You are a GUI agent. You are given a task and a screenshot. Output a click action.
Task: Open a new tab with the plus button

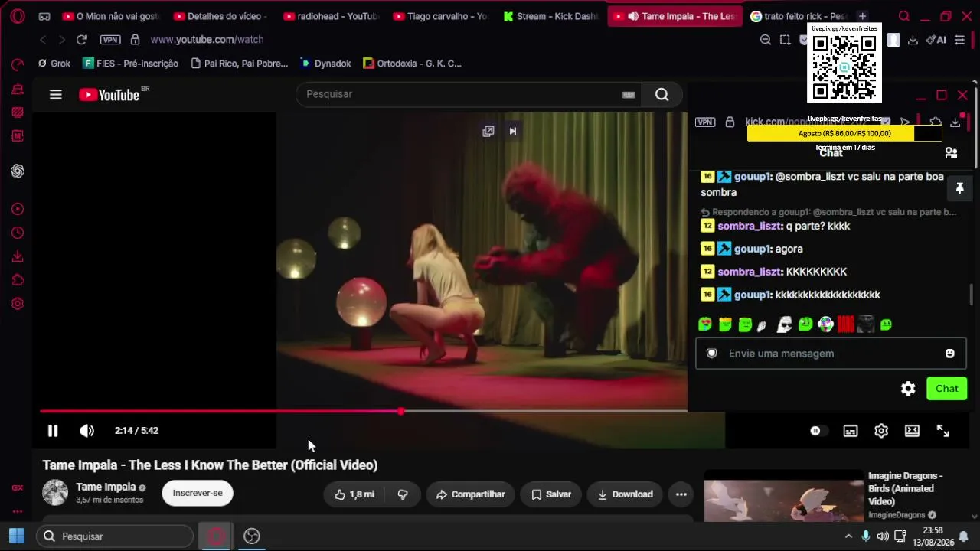point(862,16)
